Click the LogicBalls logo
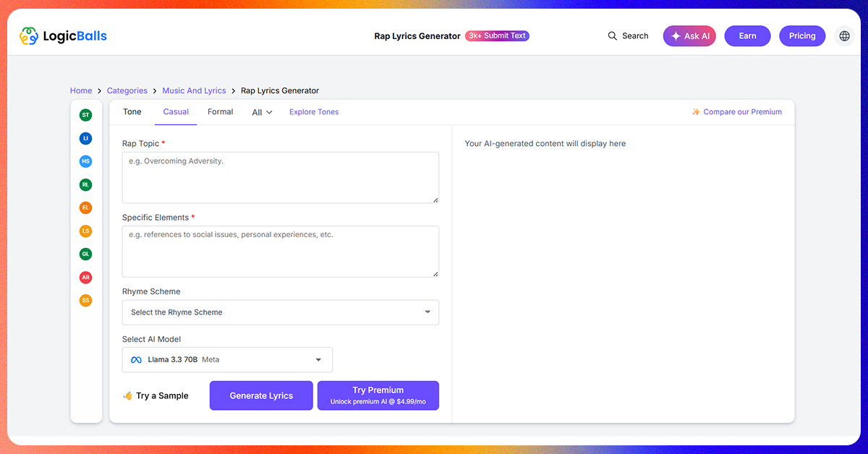The width and height of the screenshot is (868, 454). click(x=63, y=35)
